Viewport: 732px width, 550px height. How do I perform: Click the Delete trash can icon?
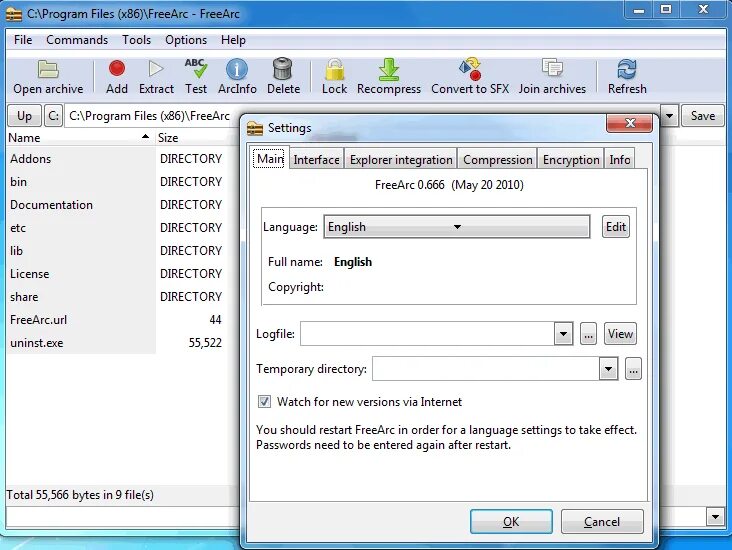pos(283,69)
